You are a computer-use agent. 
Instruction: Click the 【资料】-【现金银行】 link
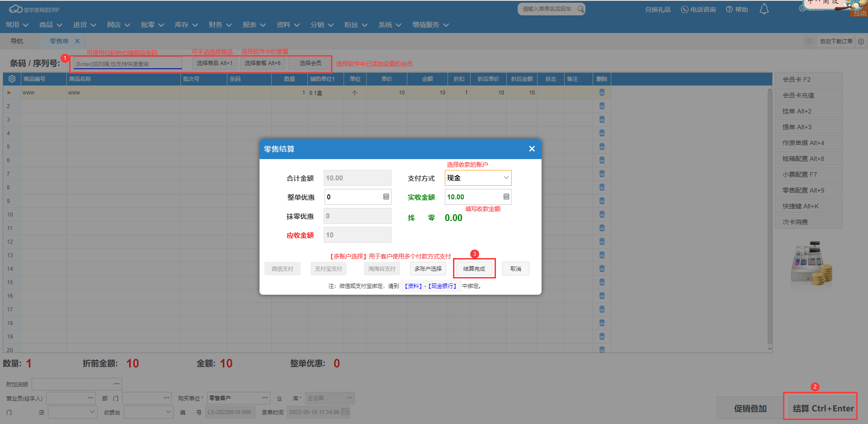coord(430,286)
